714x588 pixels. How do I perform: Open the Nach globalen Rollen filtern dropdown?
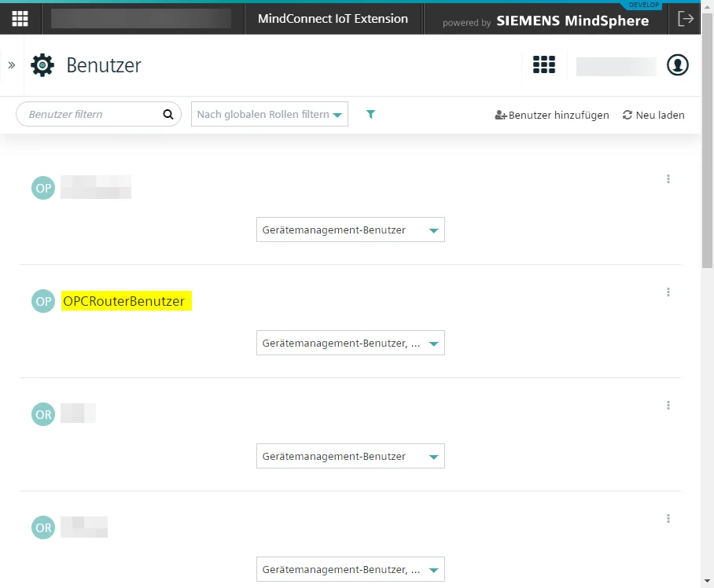pos(270,114)
